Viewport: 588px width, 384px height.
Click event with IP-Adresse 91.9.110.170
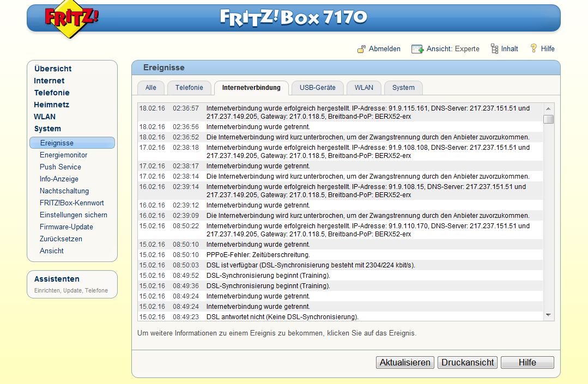[341, 230]
